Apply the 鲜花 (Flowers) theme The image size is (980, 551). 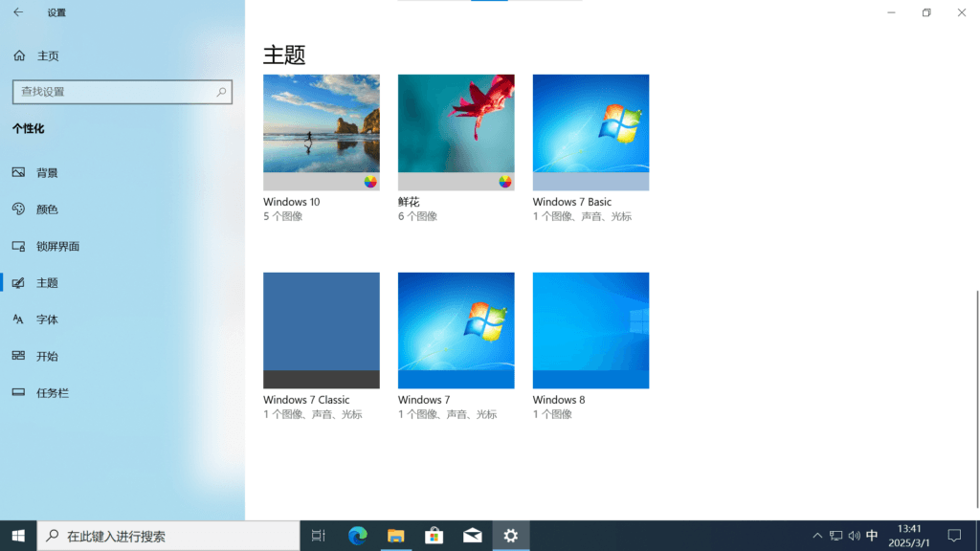[x=456, y=132]
